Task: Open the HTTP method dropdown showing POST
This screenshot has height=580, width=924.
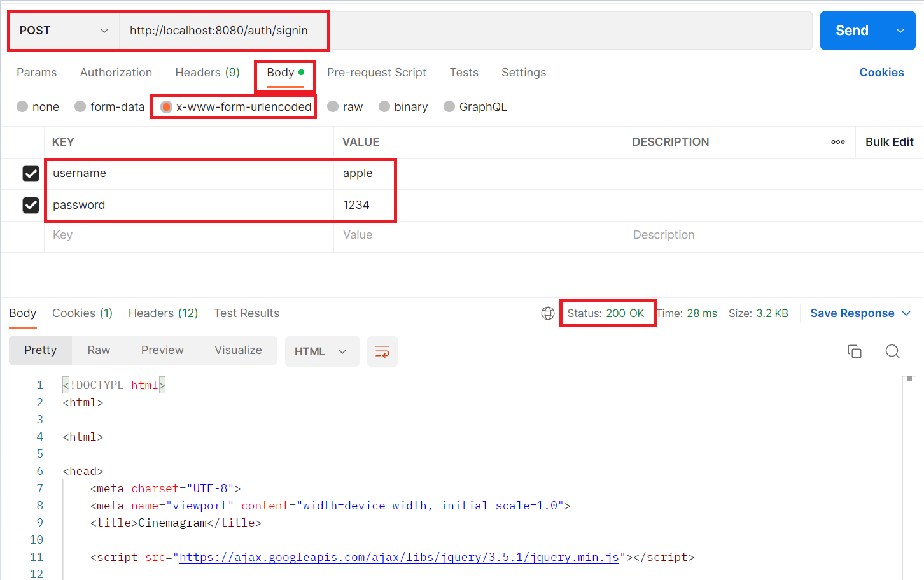Action: pos(64,31)
